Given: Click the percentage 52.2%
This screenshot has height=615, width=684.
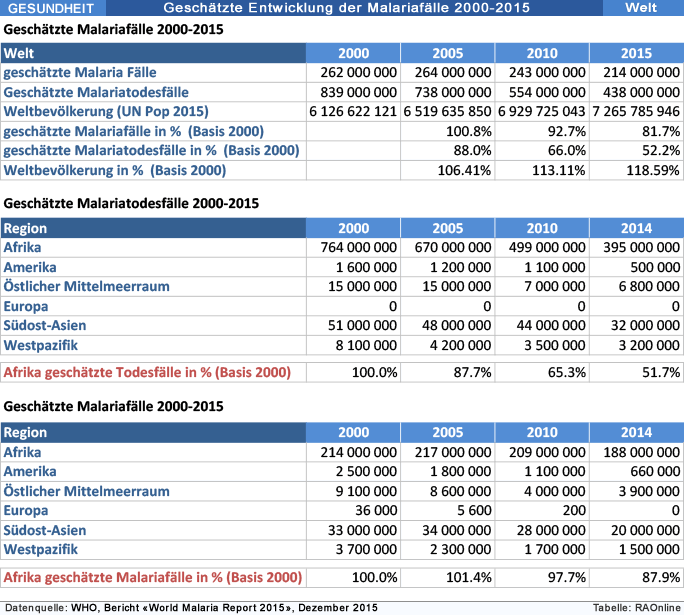Looking at the screenshot, I should [x=661, y=150].
